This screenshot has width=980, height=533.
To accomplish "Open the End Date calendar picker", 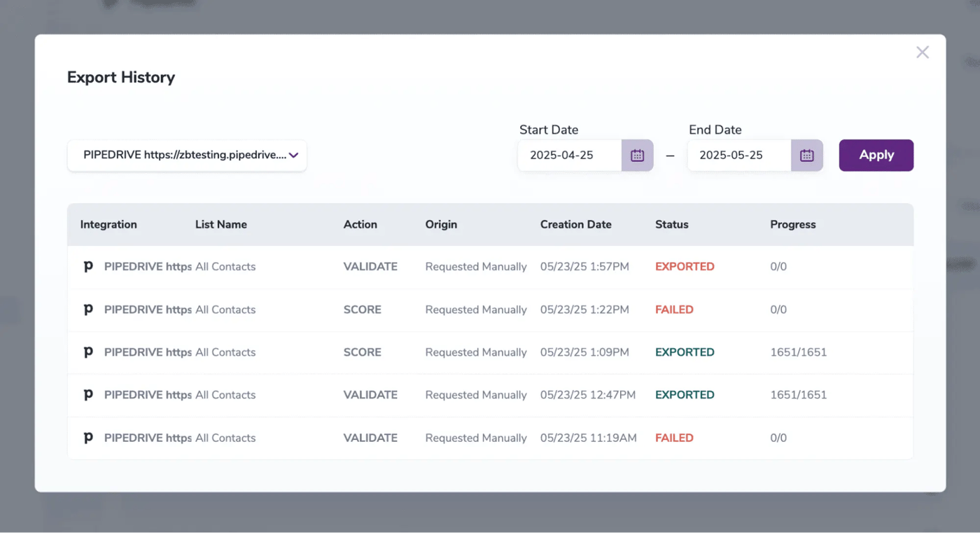I will 806,155.
